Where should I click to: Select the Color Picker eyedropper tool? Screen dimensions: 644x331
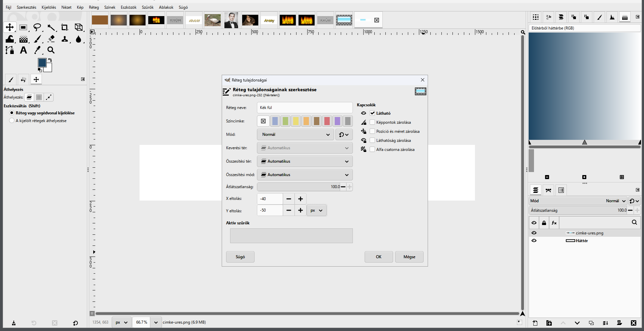[x=38, y=50]
